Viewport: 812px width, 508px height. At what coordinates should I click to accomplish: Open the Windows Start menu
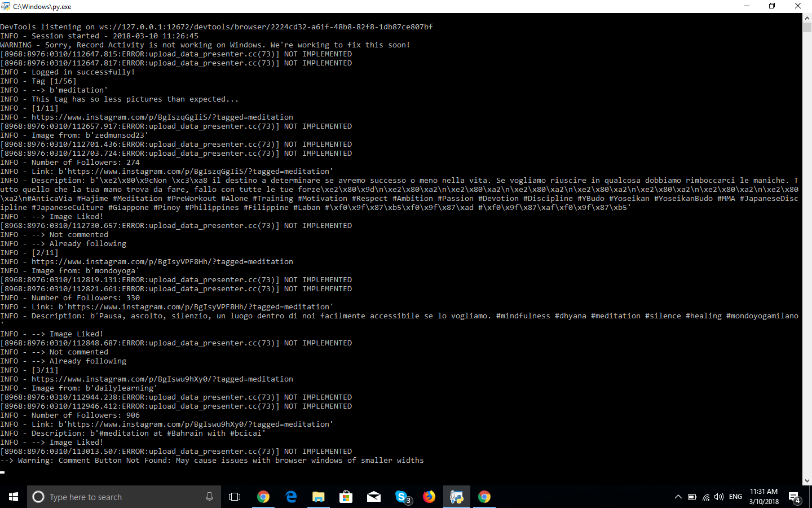14,497
